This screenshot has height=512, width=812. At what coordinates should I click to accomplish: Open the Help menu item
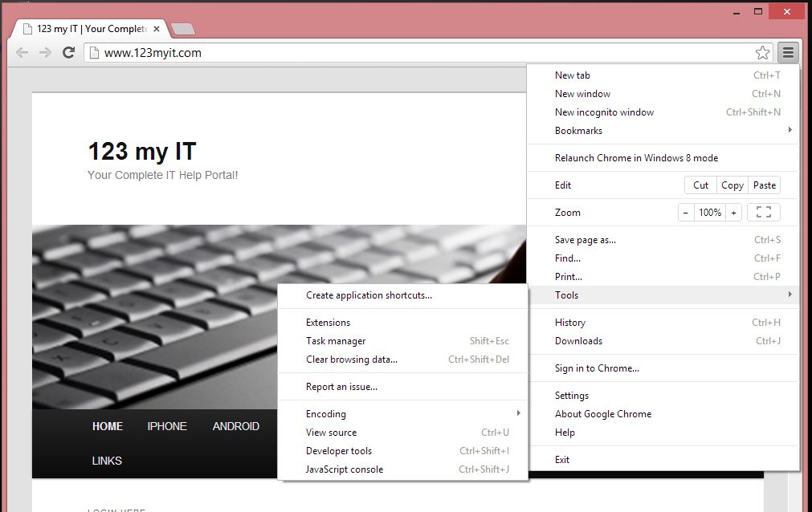(663, 433)
